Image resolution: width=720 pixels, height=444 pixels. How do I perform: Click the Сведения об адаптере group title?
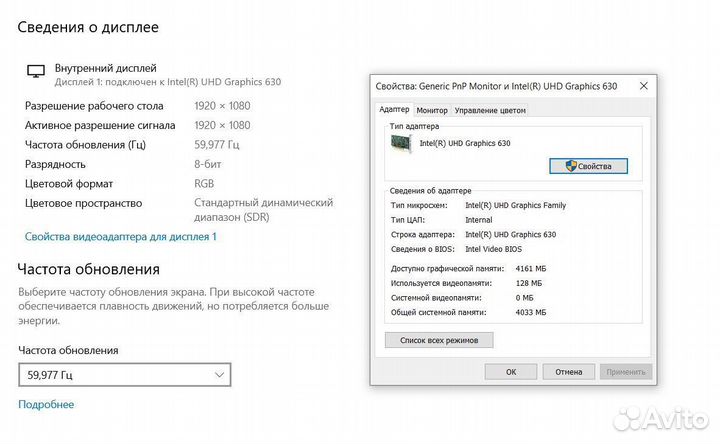coord(430,191)
